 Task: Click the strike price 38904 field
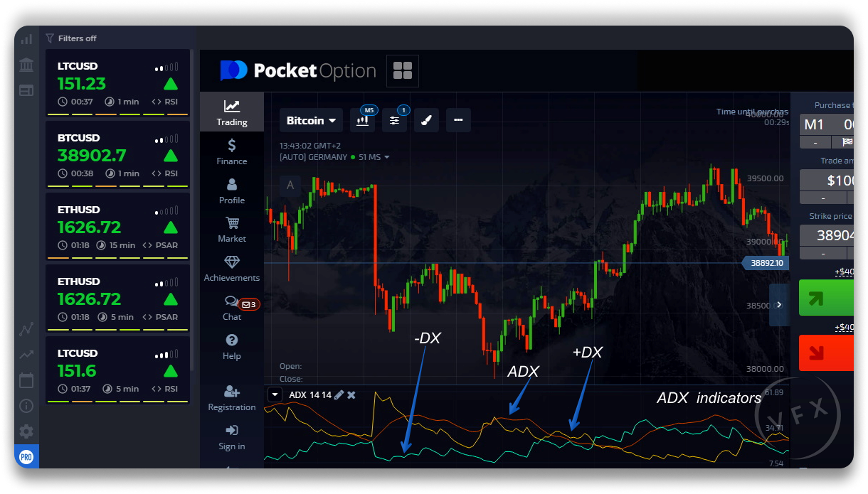coord(827,235)
